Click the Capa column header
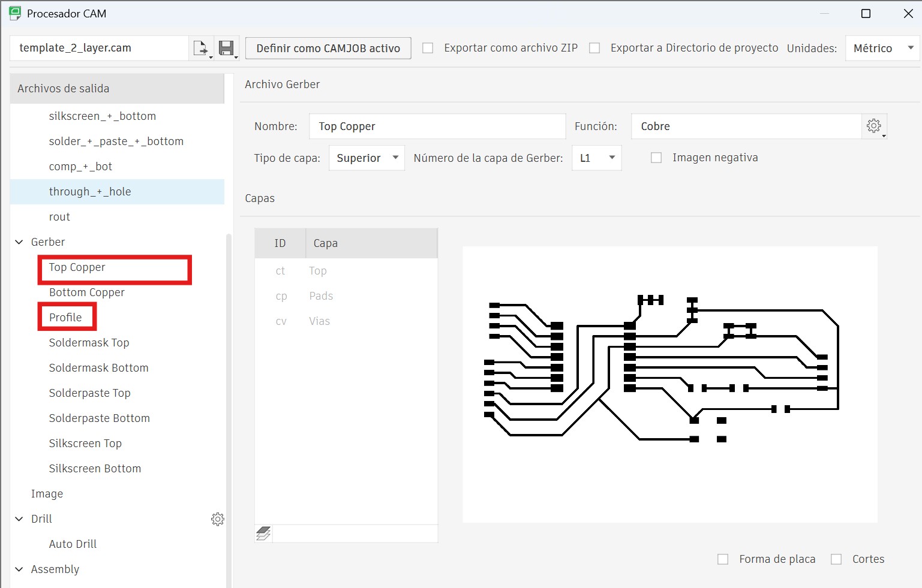The image size is (922, 588). (372, 243)
